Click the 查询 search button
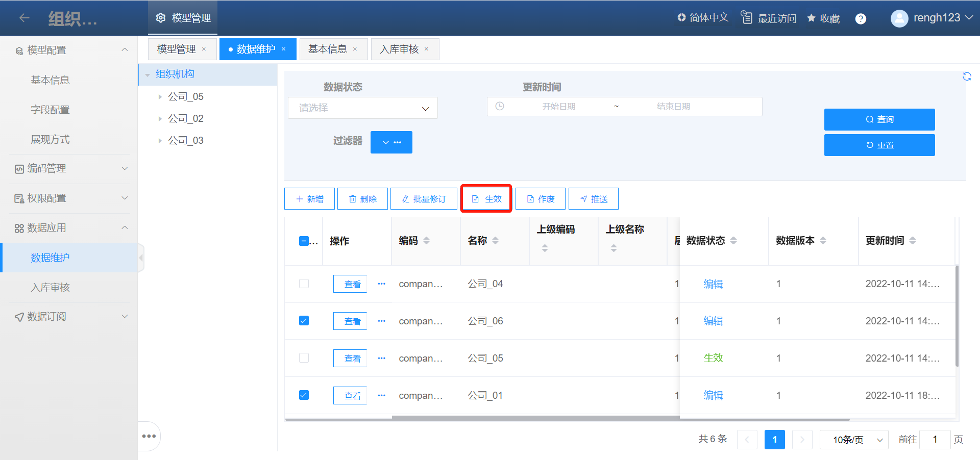980x460 pixels. pos(879,119)
